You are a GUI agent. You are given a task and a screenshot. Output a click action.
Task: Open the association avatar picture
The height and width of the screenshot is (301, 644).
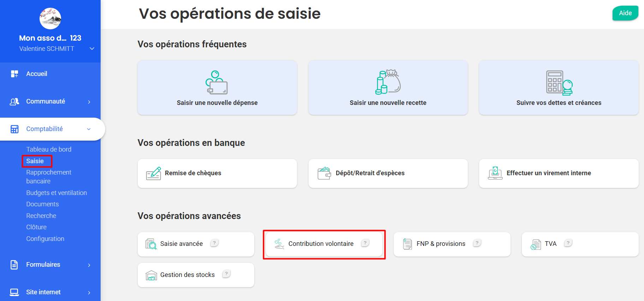coord(50,18)
